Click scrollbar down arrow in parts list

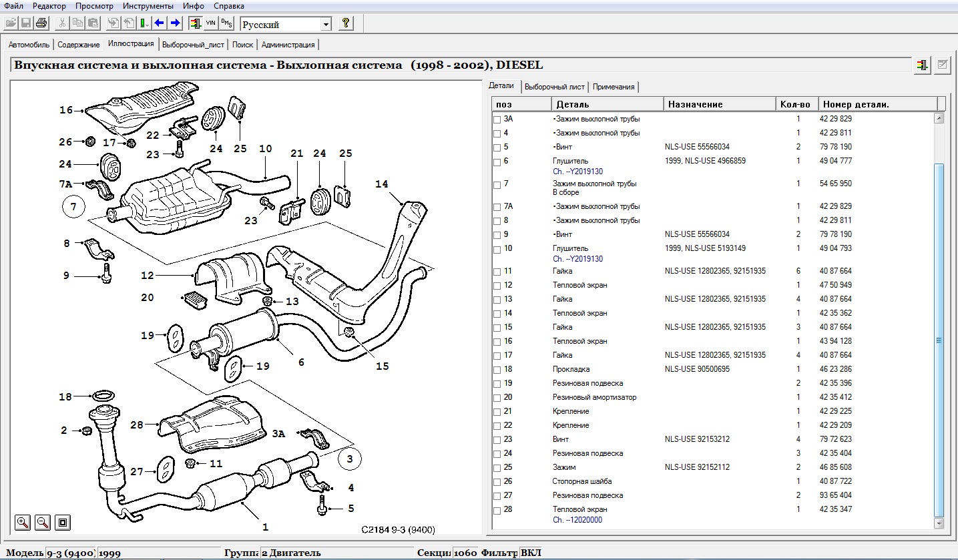(939, 524)
